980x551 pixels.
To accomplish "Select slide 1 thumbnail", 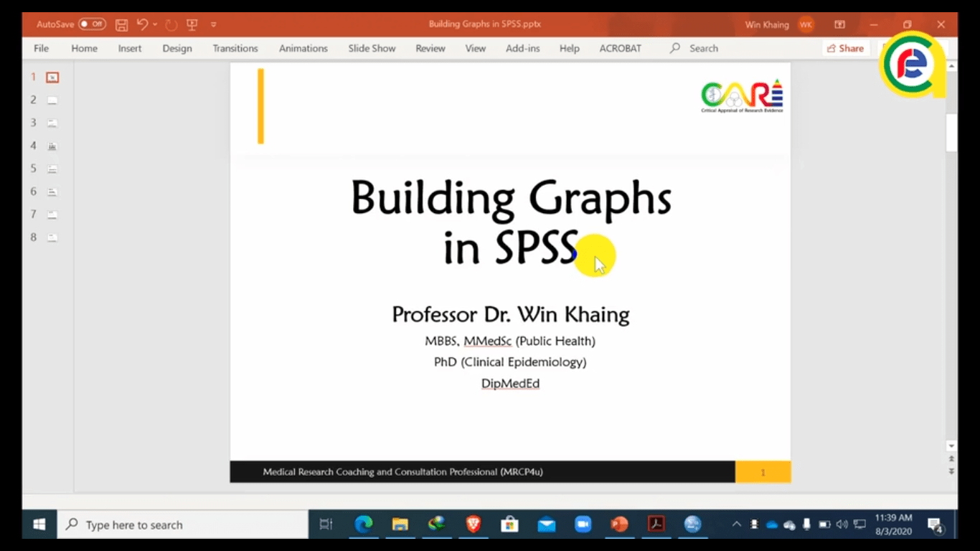I will coord(52,77).
